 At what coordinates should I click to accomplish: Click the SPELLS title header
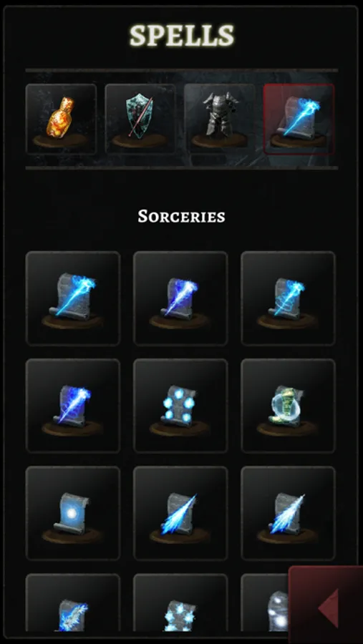(182, 36)
